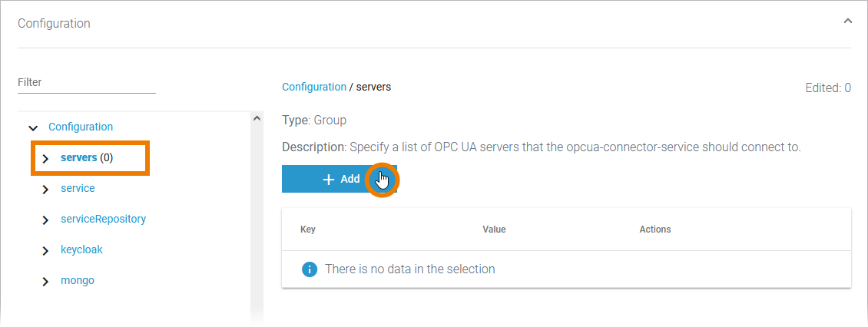The height and width of the screenshot is (327, 868).
Task: Click the info icon in empty table
Action: pyautogui.click(x=310, y=269)
